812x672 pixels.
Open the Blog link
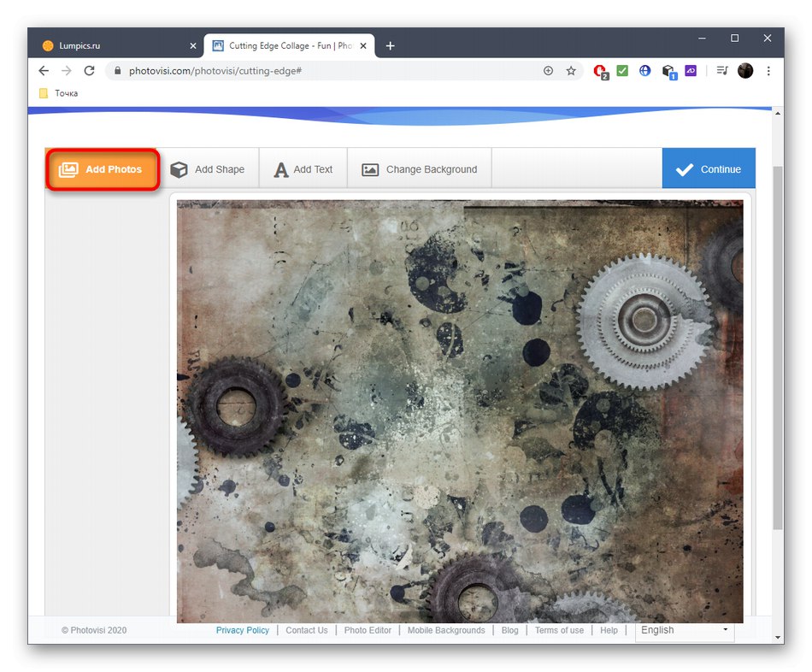tap(509, 630)
